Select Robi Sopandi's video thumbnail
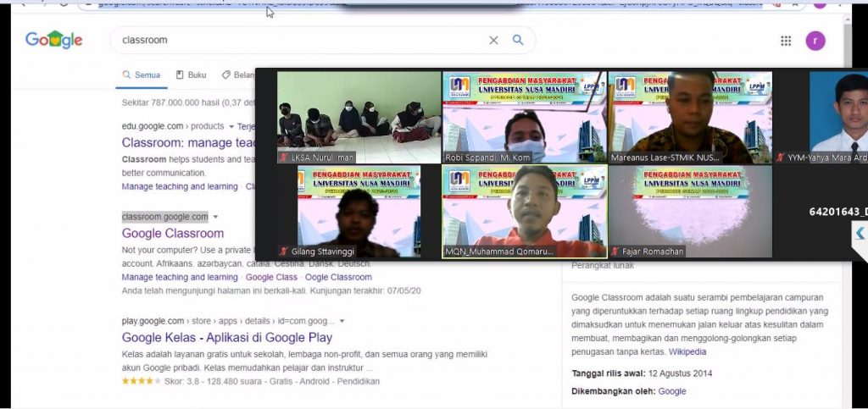Viewport: 868px width, 409px height. coord(524,117)
